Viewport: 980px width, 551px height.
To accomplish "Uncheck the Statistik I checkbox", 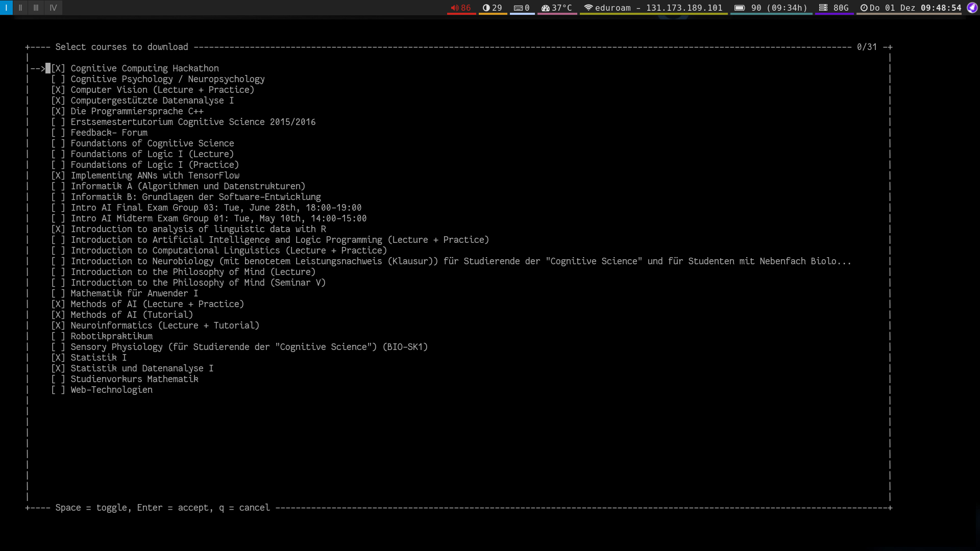I will pos(58,358).
